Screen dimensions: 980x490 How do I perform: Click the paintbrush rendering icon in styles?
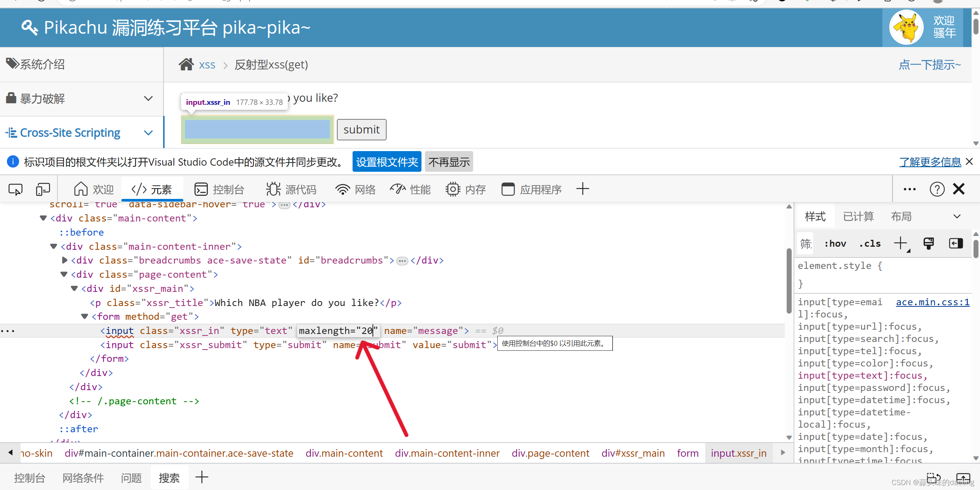click(928, 243)
